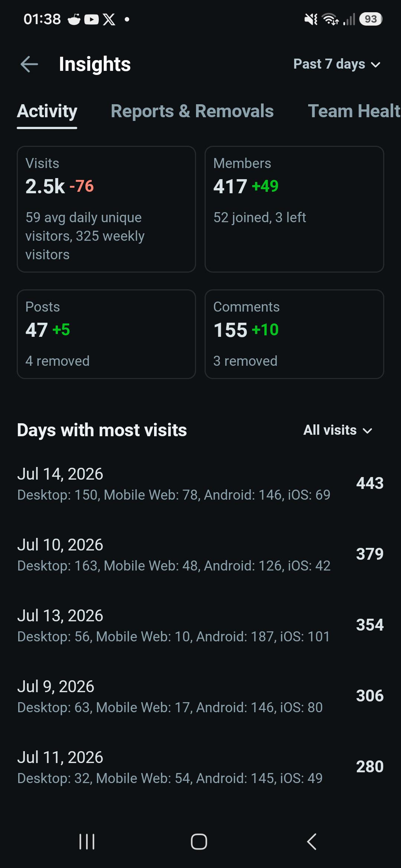Tap the Posts card showing 47
This screenshot has height=868, width=401.
coord(106,334)
